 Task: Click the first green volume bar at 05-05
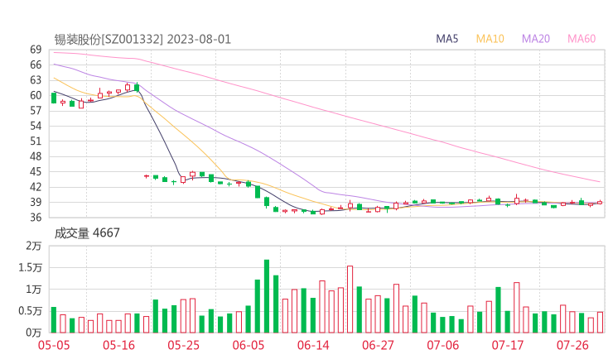[54, 320]
